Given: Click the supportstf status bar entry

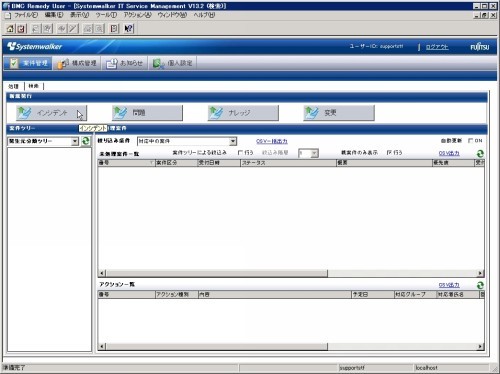Looking at the screenshot, I should 352,368.
